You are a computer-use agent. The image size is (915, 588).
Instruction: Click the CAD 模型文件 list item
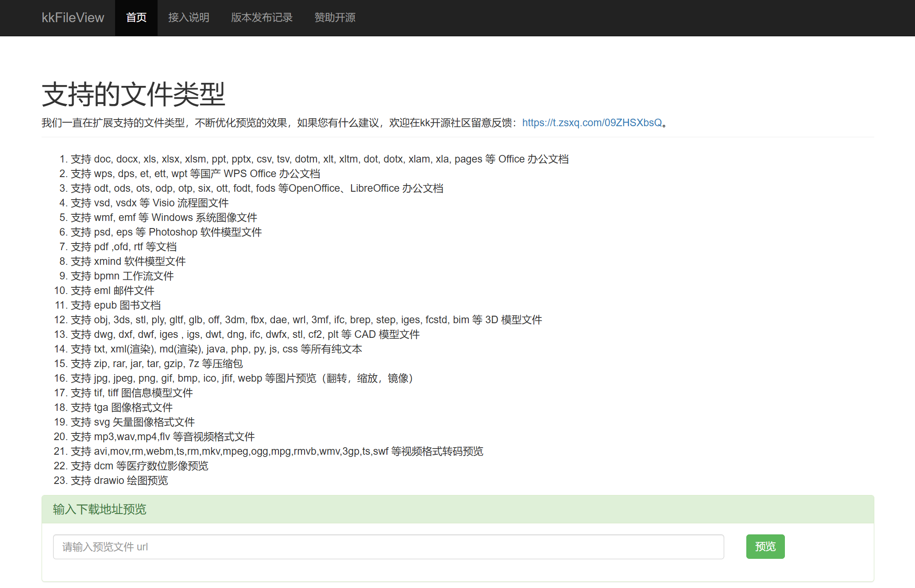click(245, 334)
